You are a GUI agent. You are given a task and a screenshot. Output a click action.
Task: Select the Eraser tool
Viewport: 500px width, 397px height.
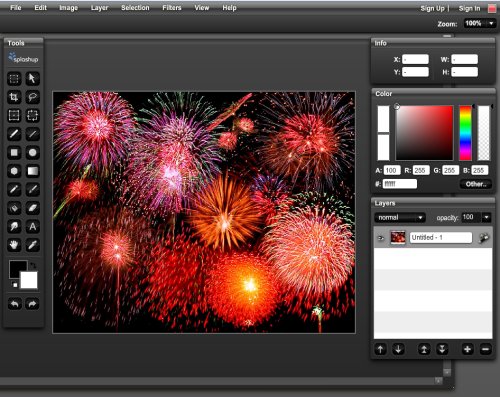point(32,208)
